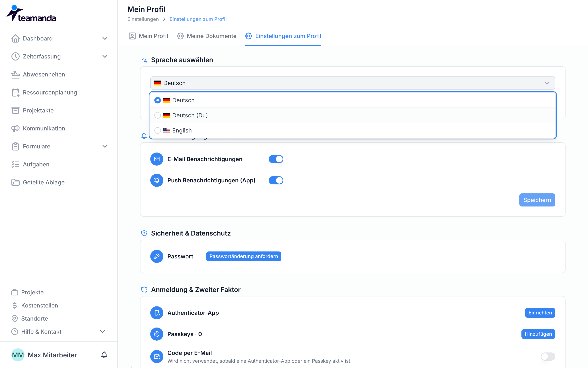Click the Kostenstellen dollar icon
This screenshot has height=368, width=588.
coord(14,305)
